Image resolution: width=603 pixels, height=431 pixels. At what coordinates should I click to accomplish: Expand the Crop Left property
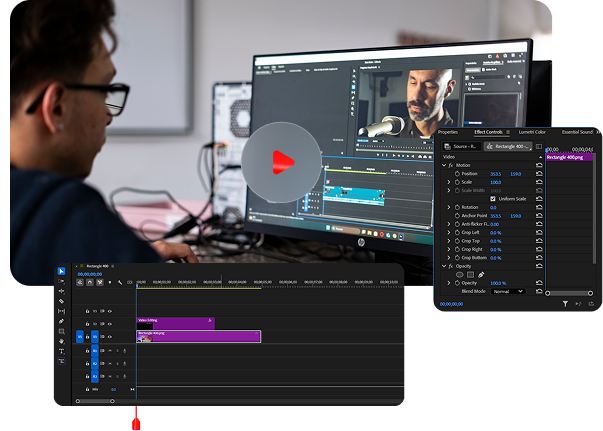tap(449, 232)
